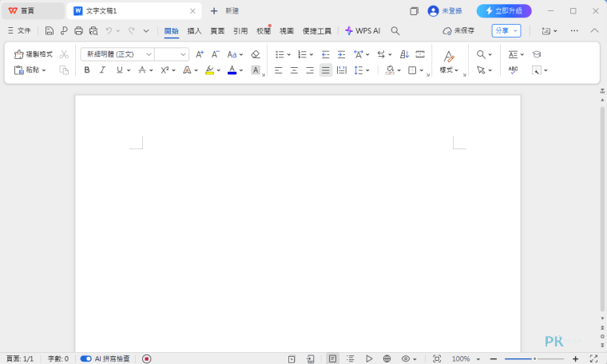Open numbered list dropdown arrow
Image resolution: width=607 pixels, height=364 pixels.
(x=311, y=55)
